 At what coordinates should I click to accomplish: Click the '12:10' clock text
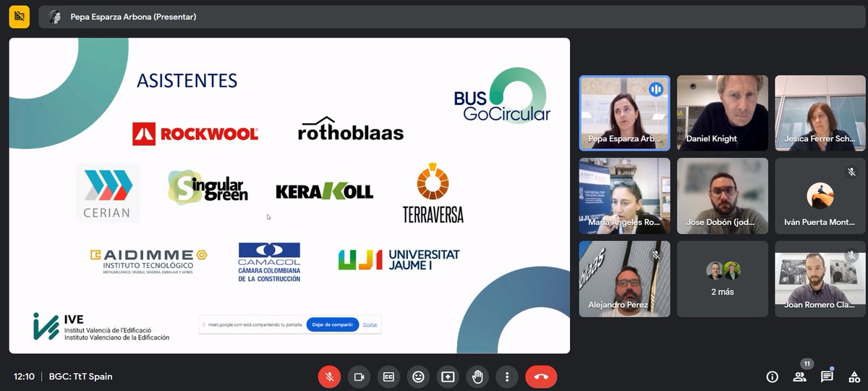click(24, 377)
